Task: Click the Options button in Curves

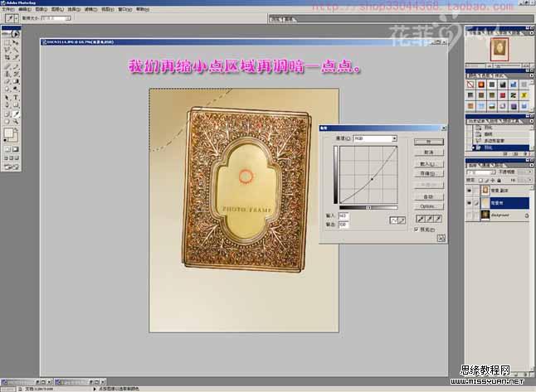Action: coord(429,206)
